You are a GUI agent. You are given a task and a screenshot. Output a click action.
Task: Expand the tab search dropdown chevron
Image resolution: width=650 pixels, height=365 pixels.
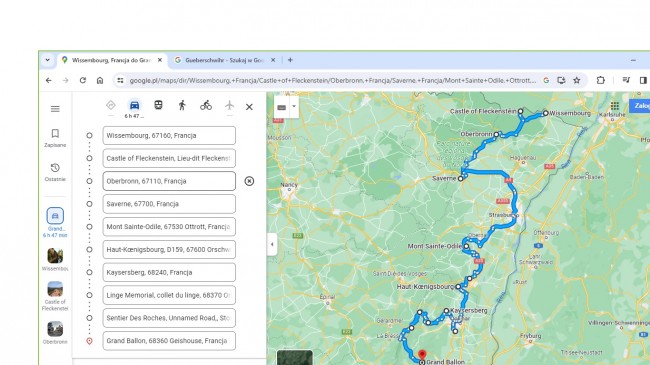coord(48,60)
